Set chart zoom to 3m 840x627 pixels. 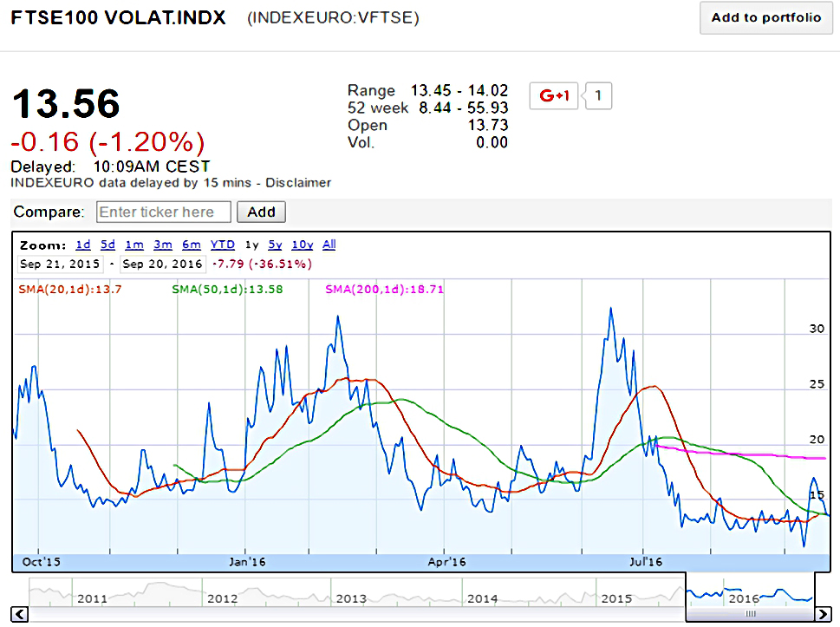point(163,245)
